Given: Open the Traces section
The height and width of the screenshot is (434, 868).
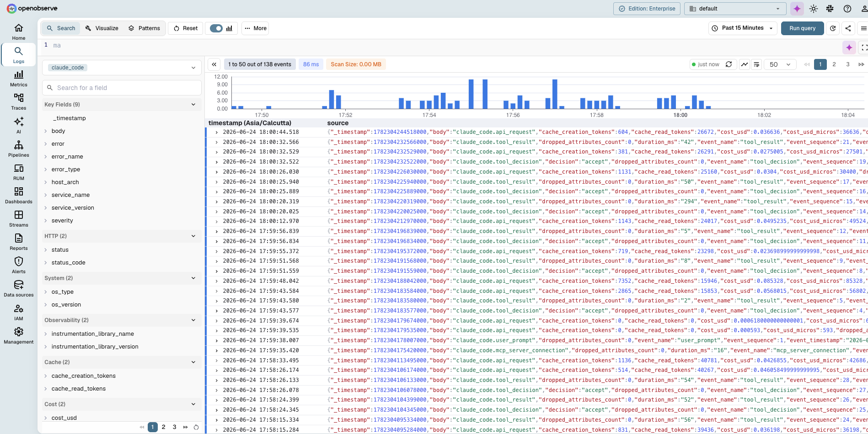Looking at the screenshot, I should coord(19,102).
